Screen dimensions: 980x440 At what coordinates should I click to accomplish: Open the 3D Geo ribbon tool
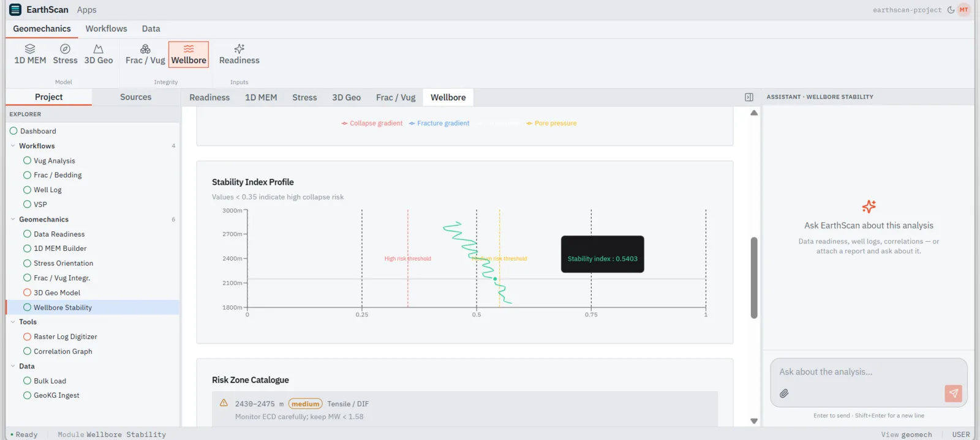[x=99, y=54]
